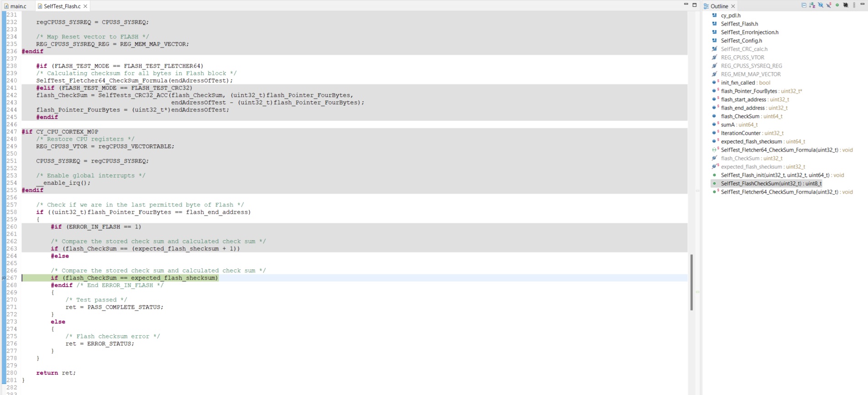Toggle Hide Inactive Elements hash icon
This screenshot has width=868, height=395.
(x=846, y=5)
